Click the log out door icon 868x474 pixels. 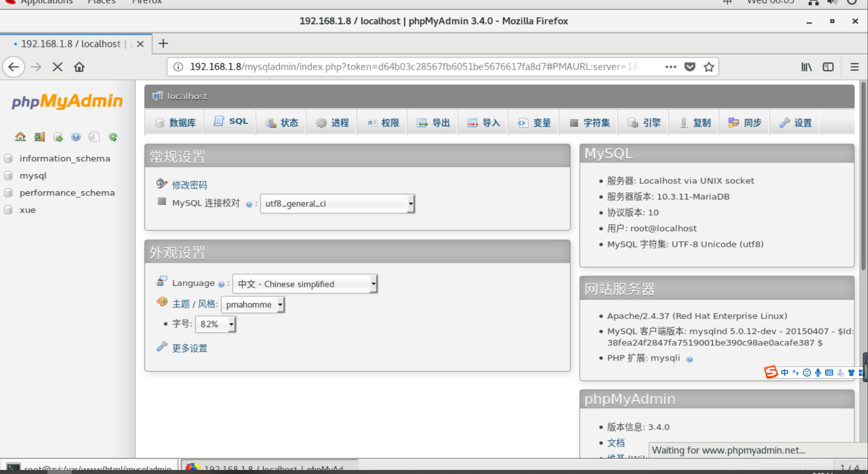(x=39, y=137)
